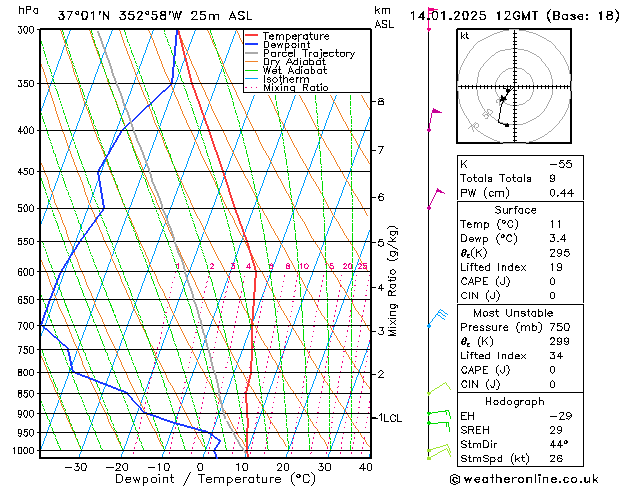This screenshot has width=629, height=486.
Task: Click the light green wind barb at 850 hPa
Action: point(438,388)
